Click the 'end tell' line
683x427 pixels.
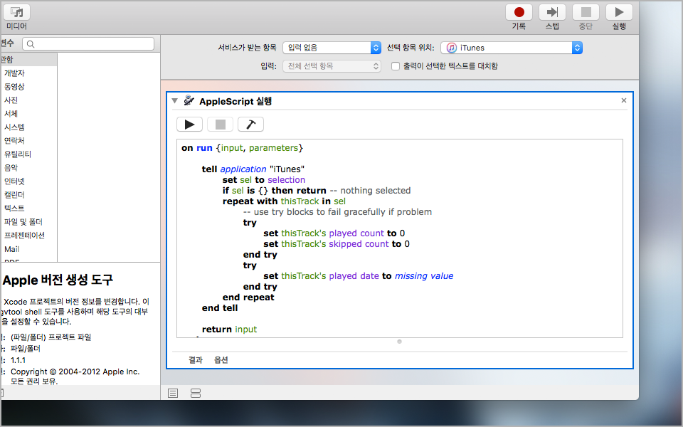click(220, 308)
